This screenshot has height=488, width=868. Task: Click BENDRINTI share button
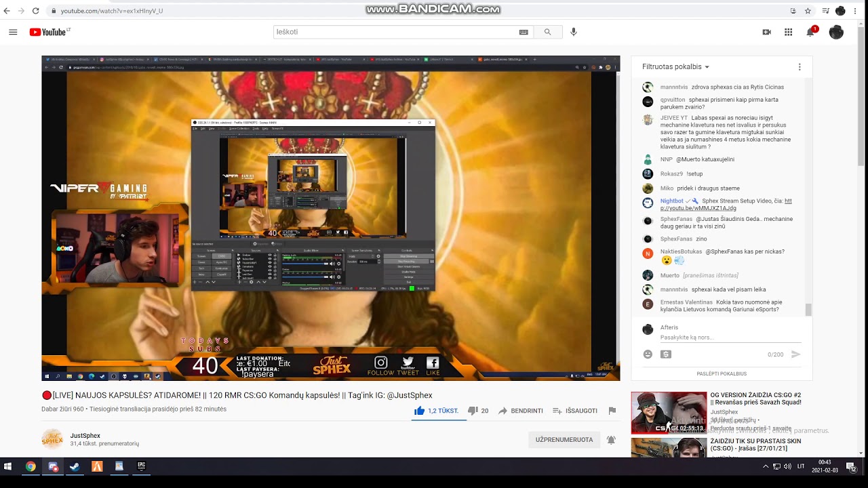pos(520,411)
